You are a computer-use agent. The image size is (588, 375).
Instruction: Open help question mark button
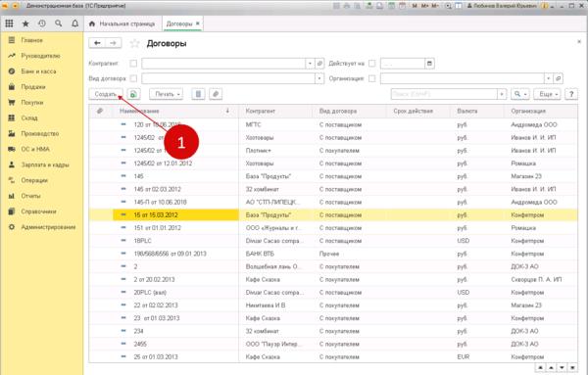point(571,94)
